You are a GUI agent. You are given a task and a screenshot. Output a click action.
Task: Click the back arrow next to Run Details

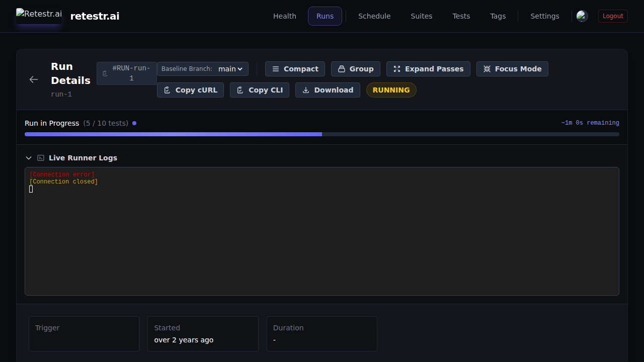point(33,79)
